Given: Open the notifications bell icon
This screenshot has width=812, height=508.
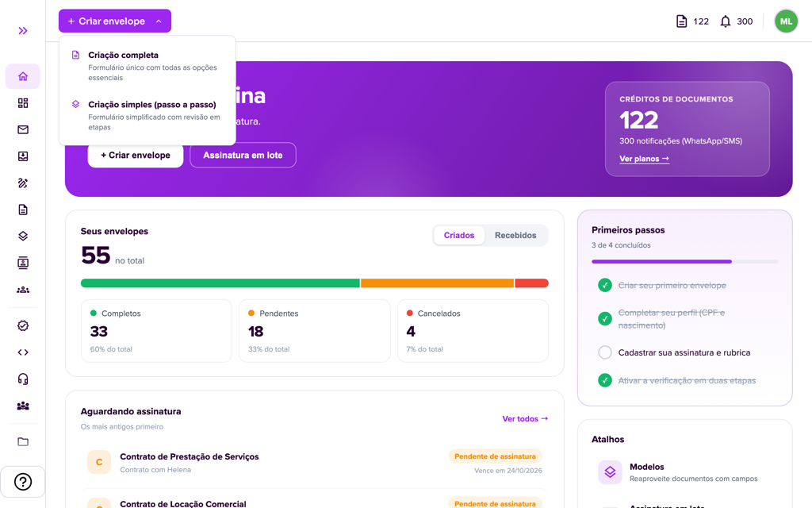Looking at the screenshot, I should coord(726,21).
